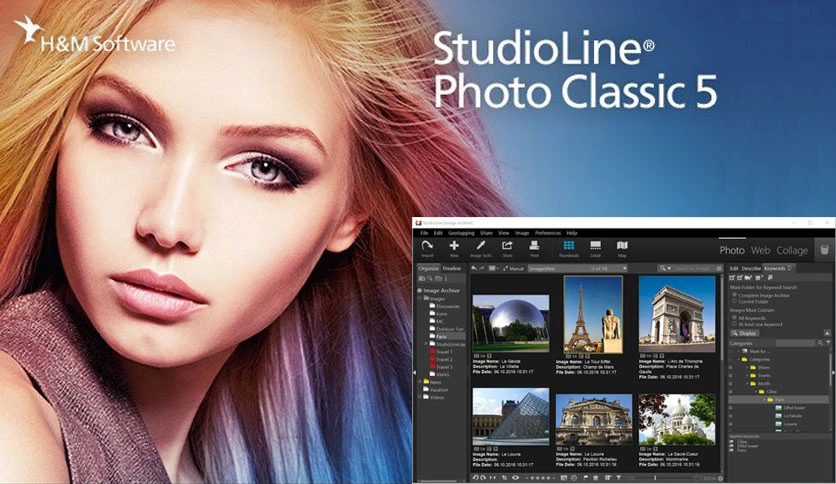Screen dimensions: 836x484
Task: Click the Import toolbar icon
Action: coord(427,246)
